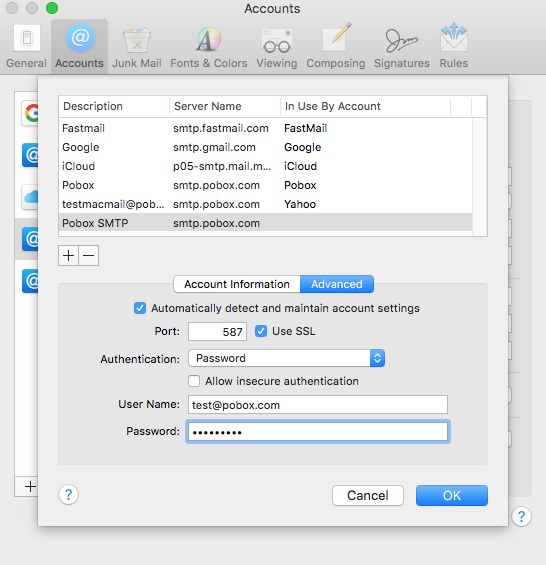
Task: Click the Cancel button
Action: [368, 495]
